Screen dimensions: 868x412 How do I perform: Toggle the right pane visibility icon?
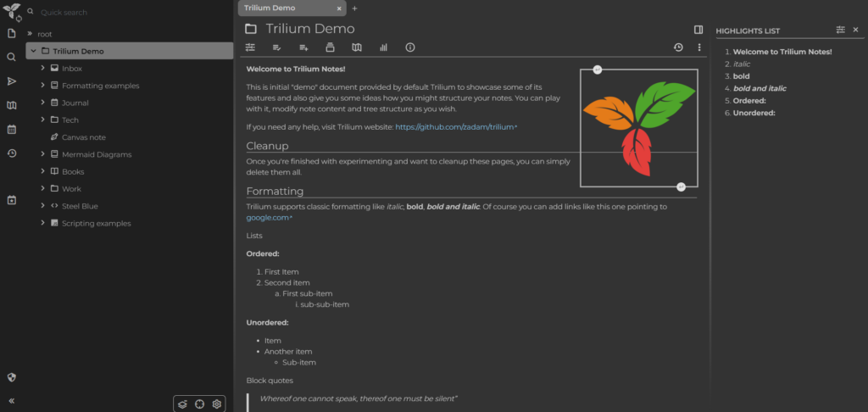click(698, 30)
